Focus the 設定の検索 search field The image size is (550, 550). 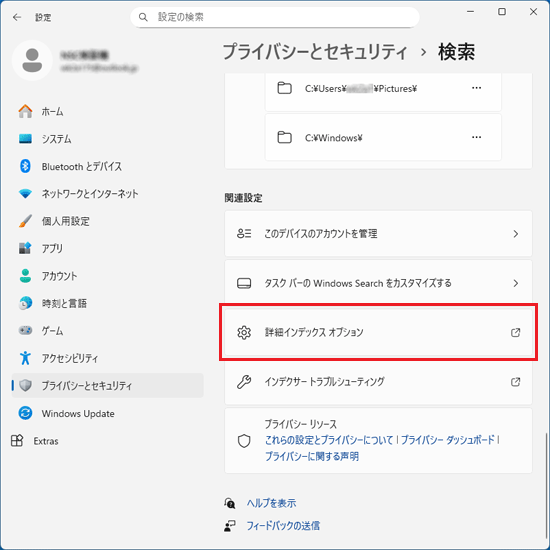(x=275, y=17)
